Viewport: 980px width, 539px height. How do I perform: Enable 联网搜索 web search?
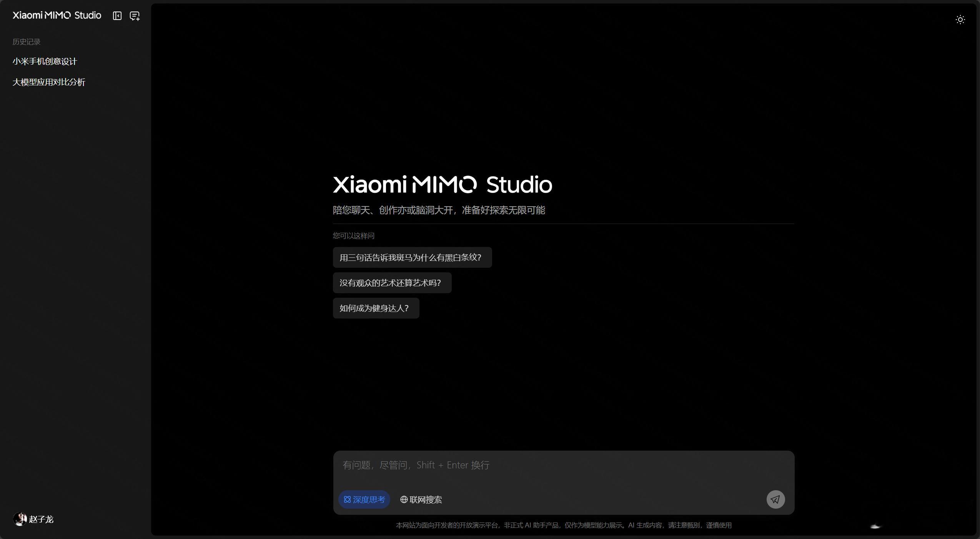coord(421,499)
